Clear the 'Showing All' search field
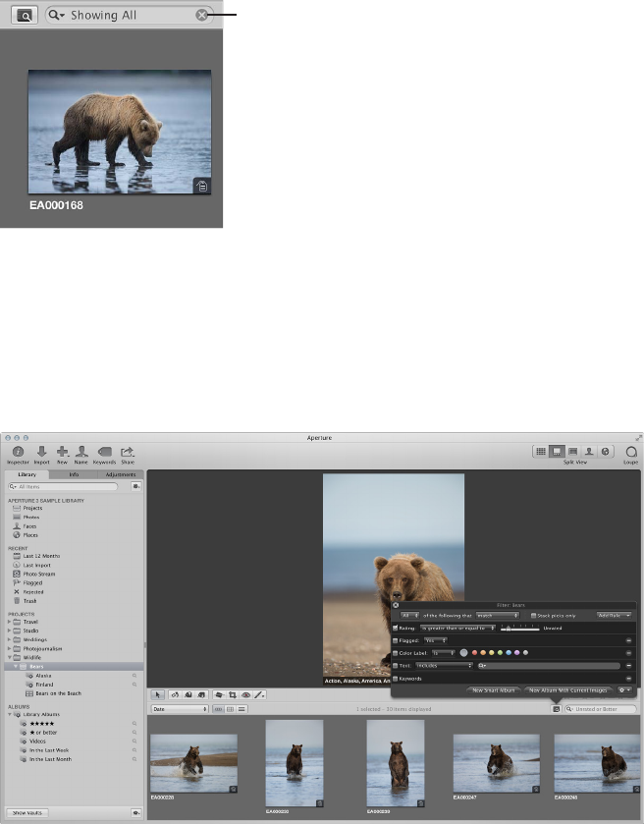This screenshot has width=644, height=824. [x=201, y=16]
